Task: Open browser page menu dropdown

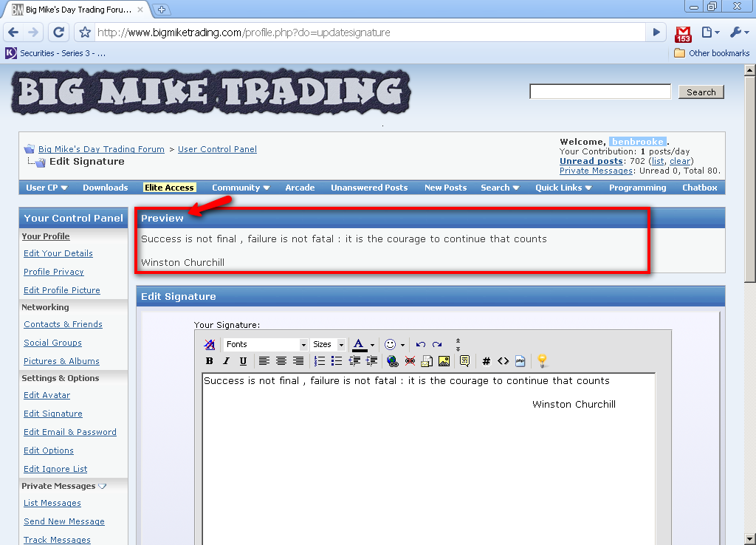Action: click(x=711, y=32)
